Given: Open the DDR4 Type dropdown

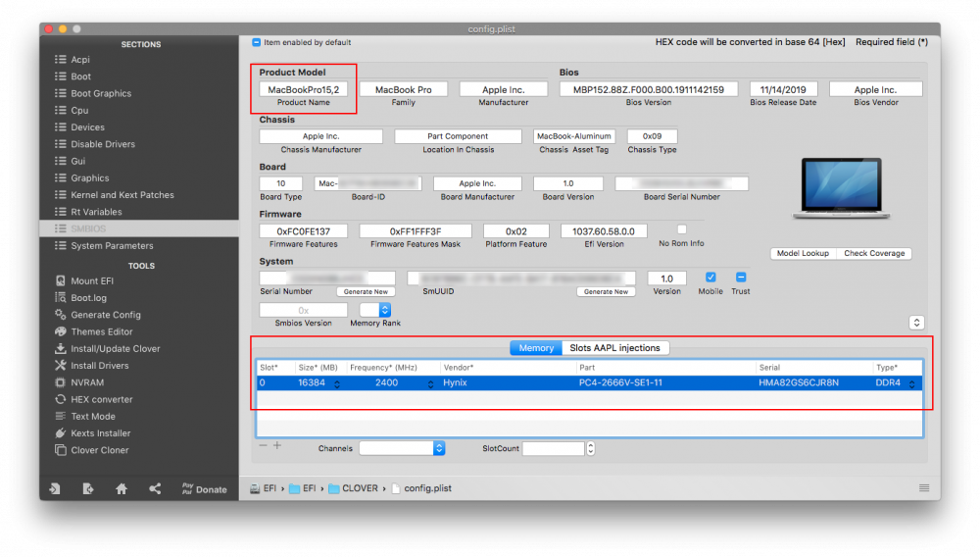Looking at the screenshot, I should coord(911,383).
